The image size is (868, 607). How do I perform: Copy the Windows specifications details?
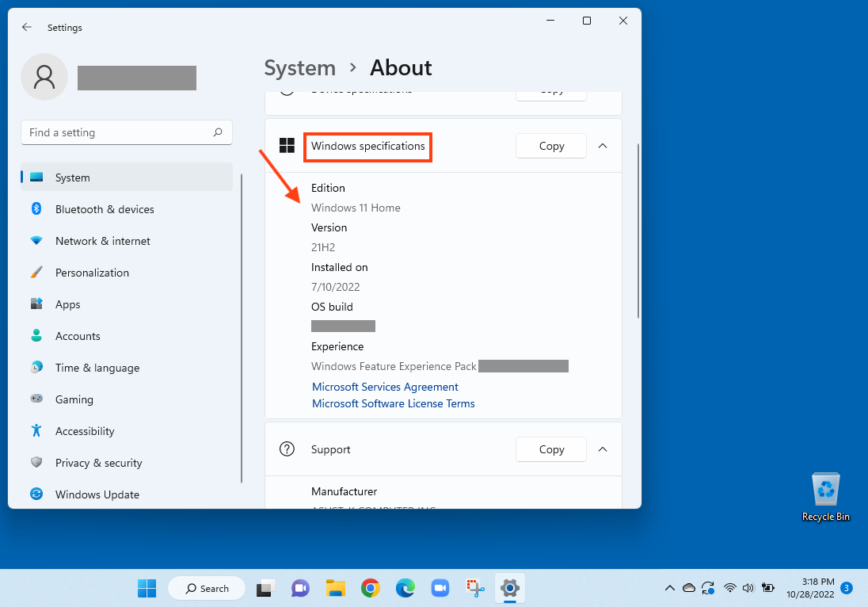coord(550,146)
